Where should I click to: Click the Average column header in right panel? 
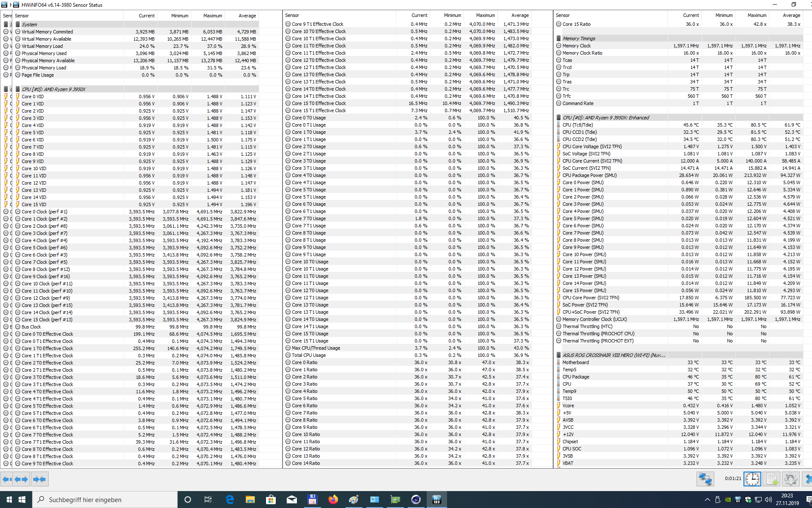(791, 15)
